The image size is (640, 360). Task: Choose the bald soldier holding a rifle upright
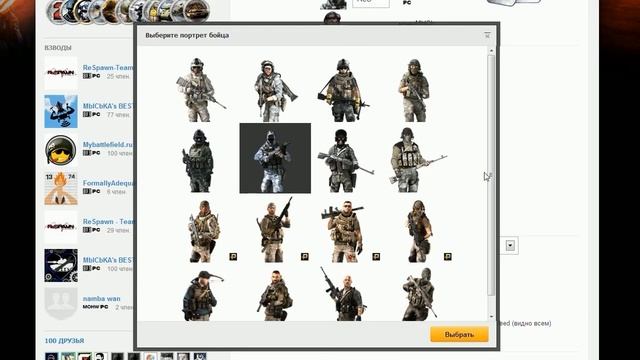344,294
